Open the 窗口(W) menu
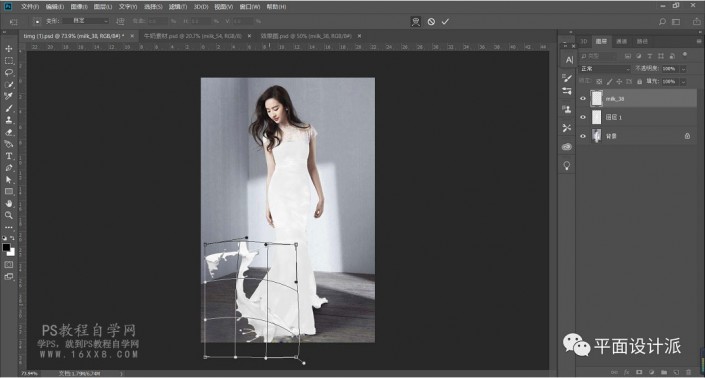The width and height of the screenshot is (705, 378). pyautogui.click(x=250, y=7)
